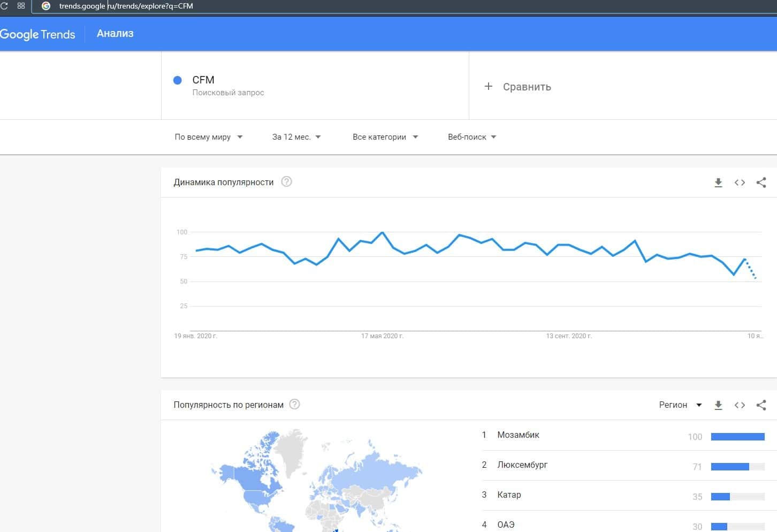Download the regional popularity data
777x532 pixels.
(718, 405)
